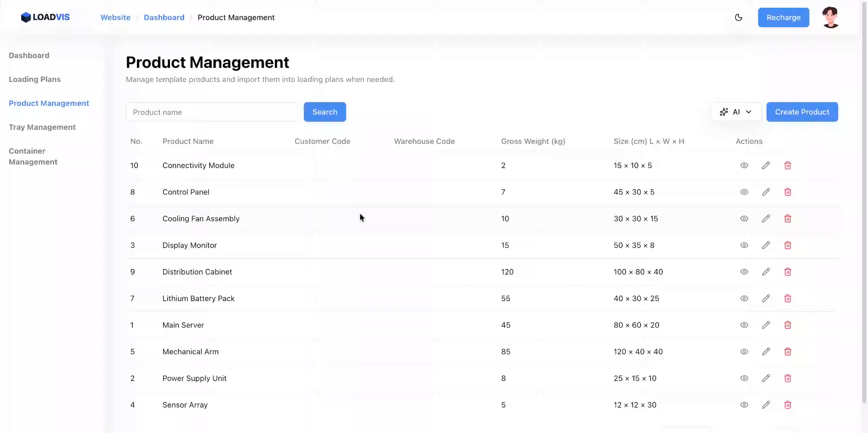Select Container Management in sidebar
This screenshot has height=433, width=868.
[x=33, y=157]
